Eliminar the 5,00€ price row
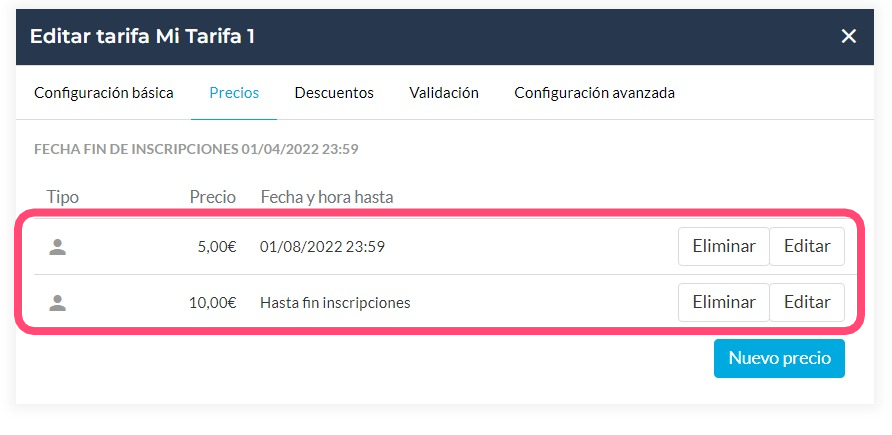 pyautogui.click(x=724, y=246)
